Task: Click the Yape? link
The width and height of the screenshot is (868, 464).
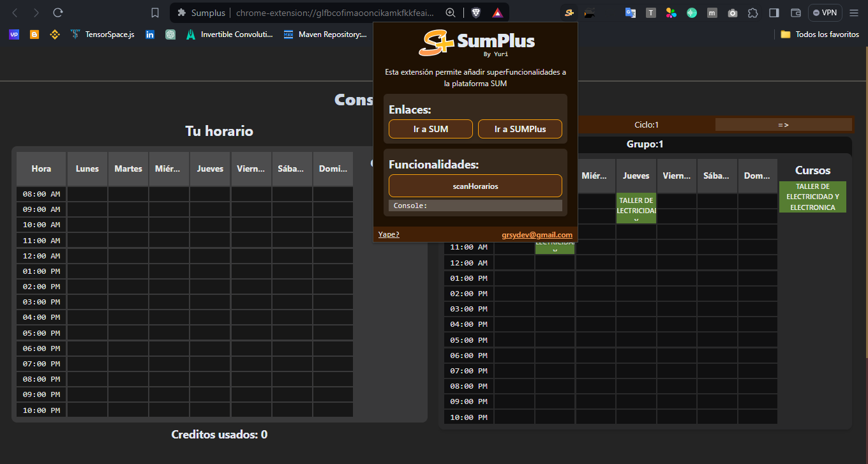Action: [389, 234]
